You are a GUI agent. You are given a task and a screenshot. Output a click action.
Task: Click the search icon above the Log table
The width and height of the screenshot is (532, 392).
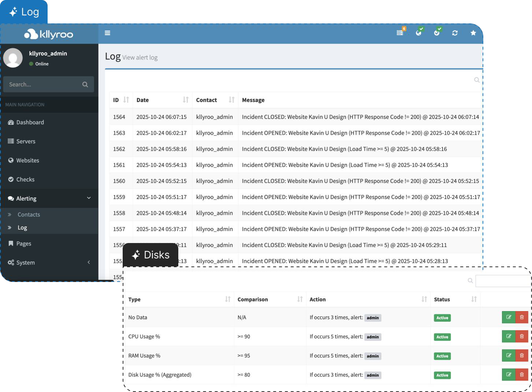coord(477,80)
